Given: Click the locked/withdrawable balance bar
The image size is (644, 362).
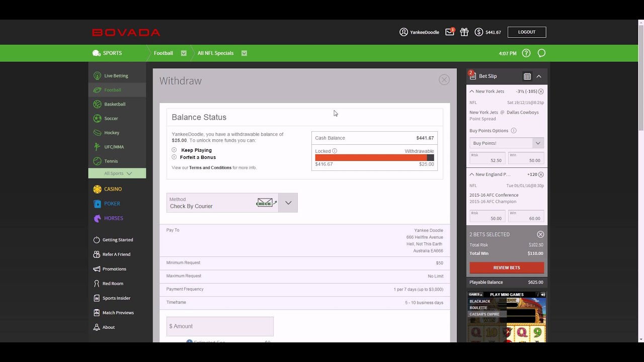Looking at the screenshot, I should tap(374, 158).
